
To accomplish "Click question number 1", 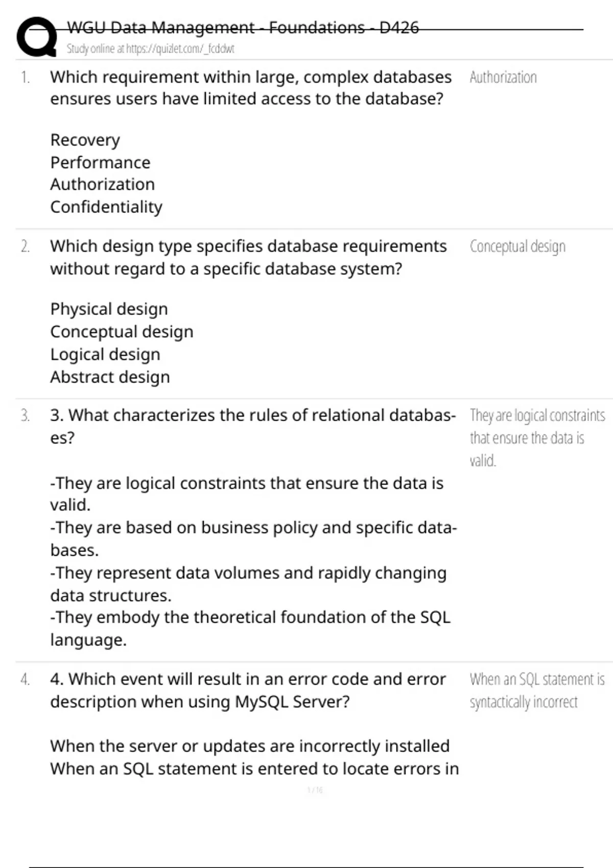I will [x=25, y=78].
